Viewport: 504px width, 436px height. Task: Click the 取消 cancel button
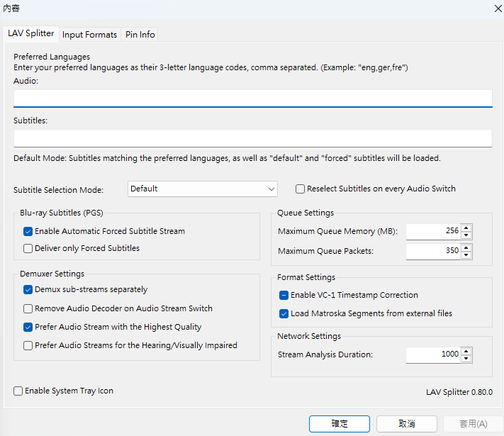406,423
